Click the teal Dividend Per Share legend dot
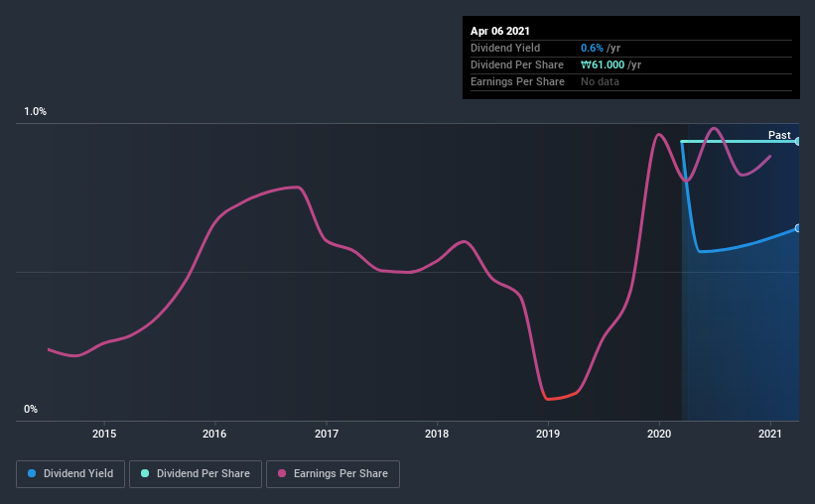The height and width of the screenshot is (504, 815). pyautogui.click(x=145, y=473)
